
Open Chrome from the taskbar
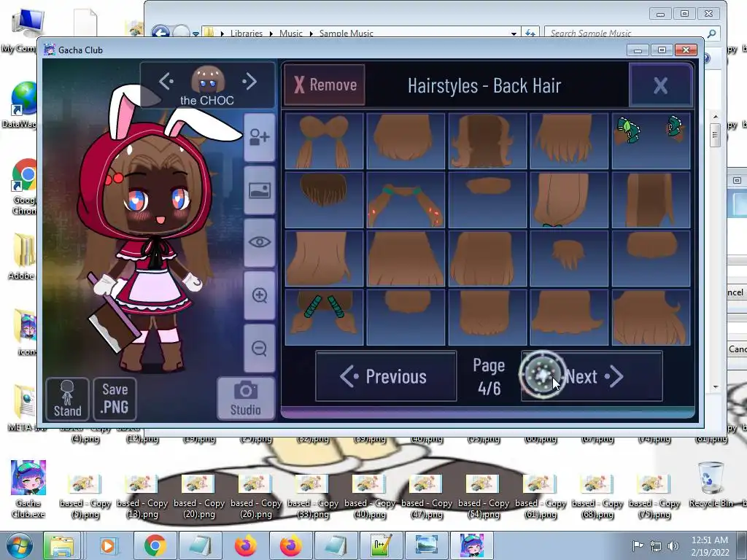(x=155, y=545)
